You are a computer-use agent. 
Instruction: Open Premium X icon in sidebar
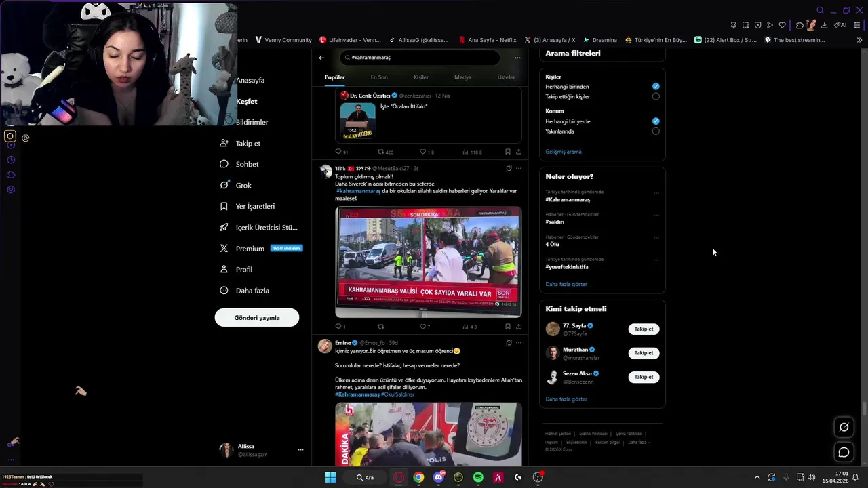point(224,249)
